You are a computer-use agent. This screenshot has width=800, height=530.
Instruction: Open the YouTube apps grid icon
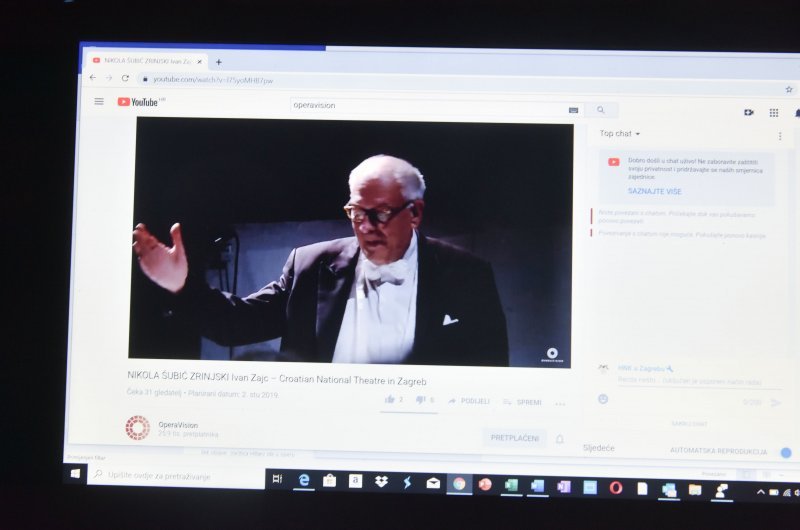pyautogui.click(x=774, y=113)
